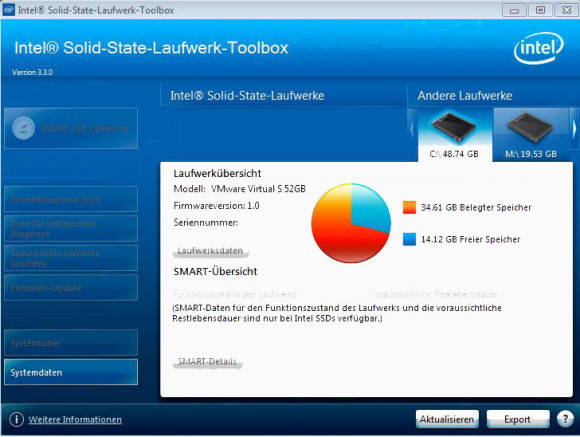The height and width of the screenshot is (437, 580).
Task: Open the Systemtuner section
Action: 71,343
